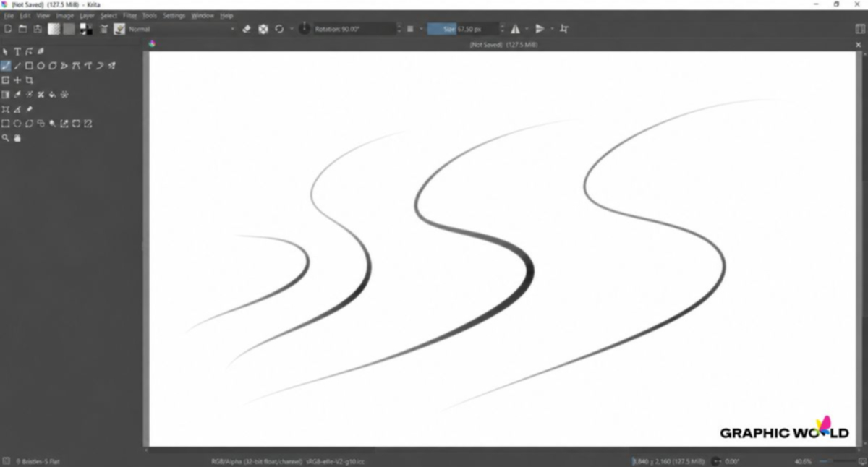The image size is (868, 467).
Task: Select the Dynamic Brush tool
Action: tap(100, 66)
